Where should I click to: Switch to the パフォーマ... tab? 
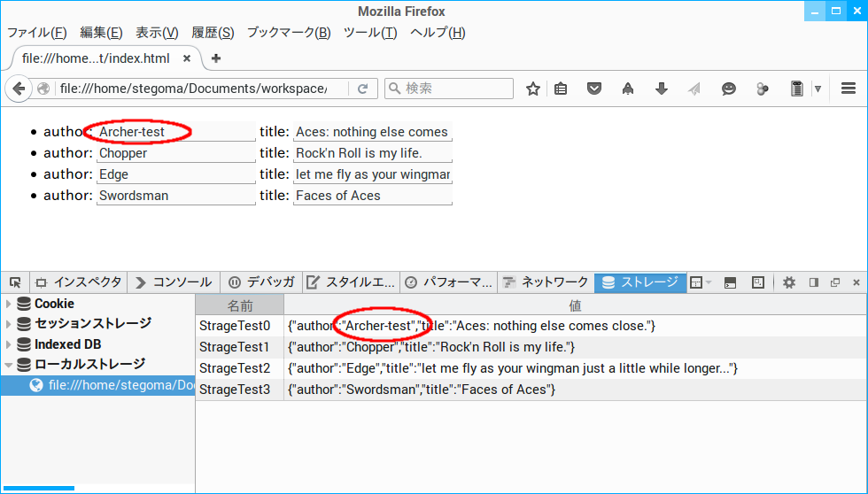[448, 282]
